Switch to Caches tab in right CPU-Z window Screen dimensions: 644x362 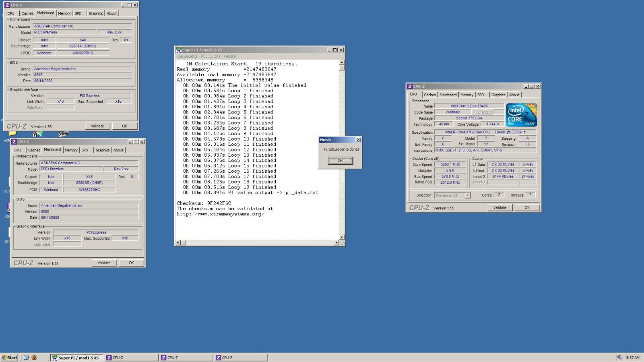click(429, 95)
